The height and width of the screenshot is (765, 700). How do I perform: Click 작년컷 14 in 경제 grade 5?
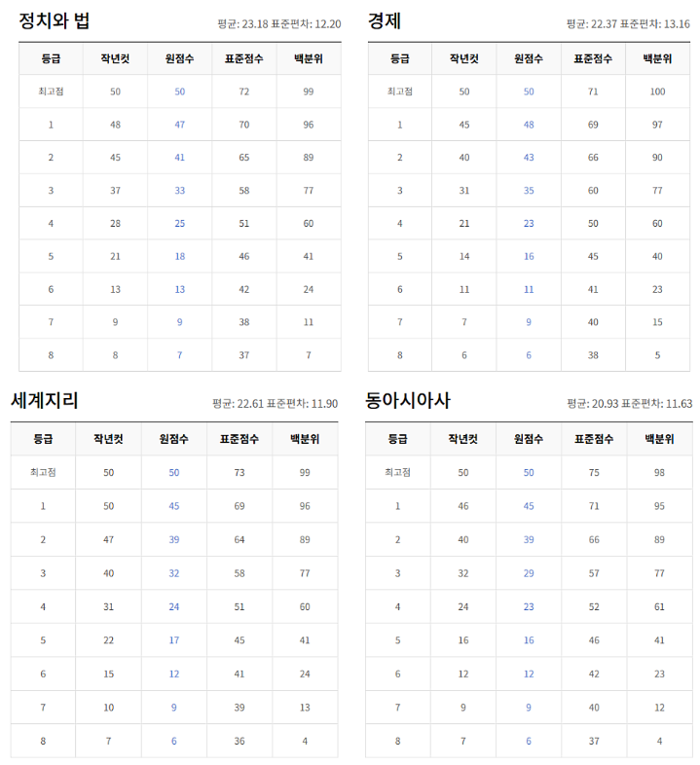[x=464, y=256]
